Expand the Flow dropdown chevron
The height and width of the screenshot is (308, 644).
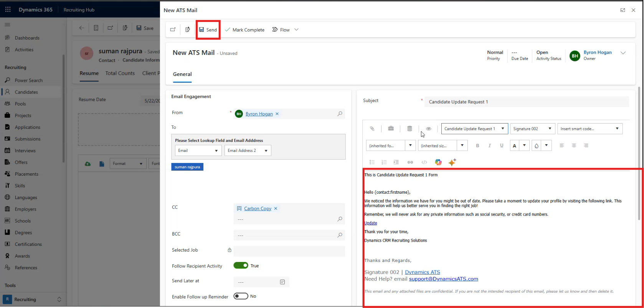pyautogui.click(x=296, y=30)
